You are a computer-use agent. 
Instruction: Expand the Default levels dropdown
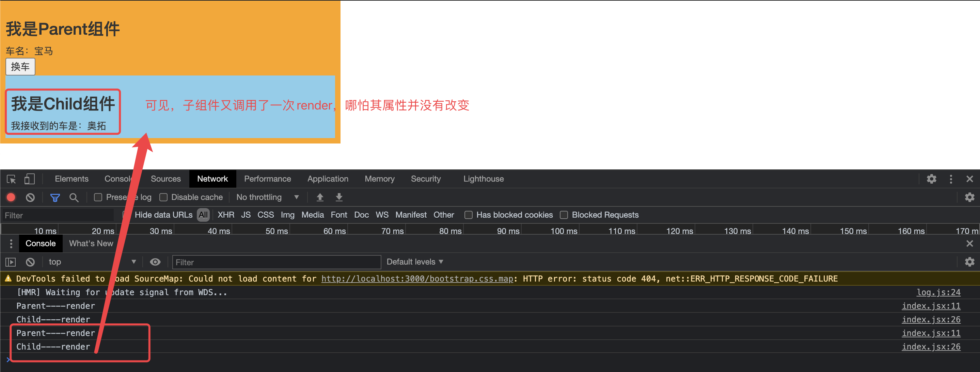(x=415, y=262)
